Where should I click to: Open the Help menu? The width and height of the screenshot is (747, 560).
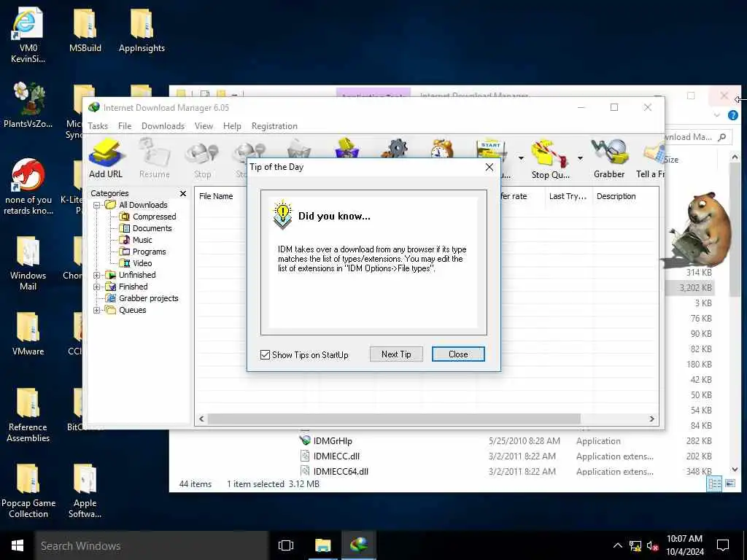click(232, 125)
